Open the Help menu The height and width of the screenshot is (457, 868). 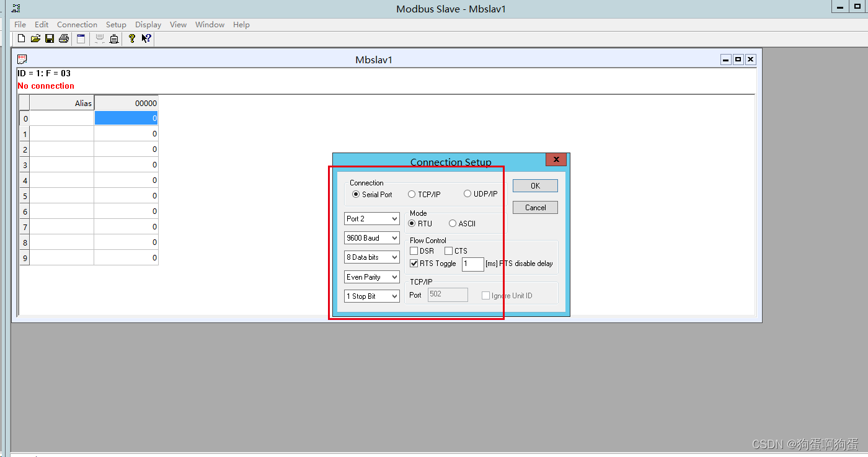pos(241,25)
